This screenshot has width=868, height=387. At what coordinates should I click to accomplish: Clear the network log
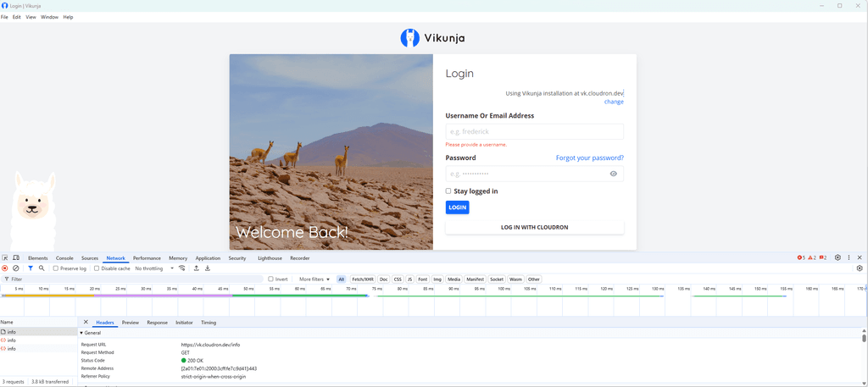16,268
